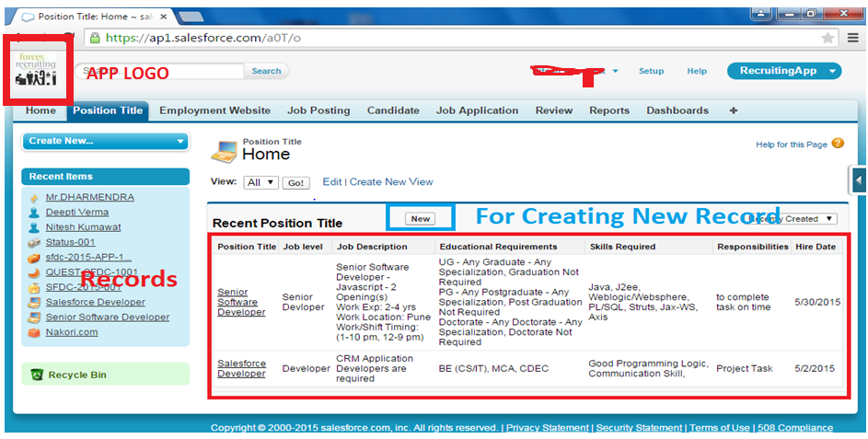
Task: Open the user name menu arrow
Action: [x=615, y=72]
